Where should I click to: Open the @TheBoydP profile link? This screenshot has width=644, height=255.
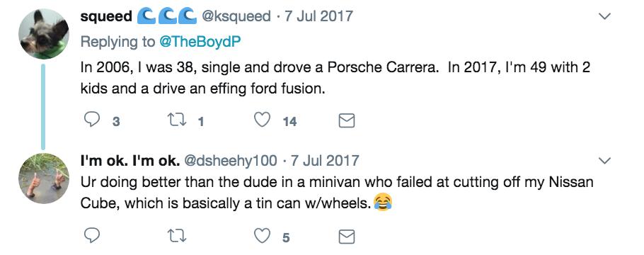pos(199,42)
